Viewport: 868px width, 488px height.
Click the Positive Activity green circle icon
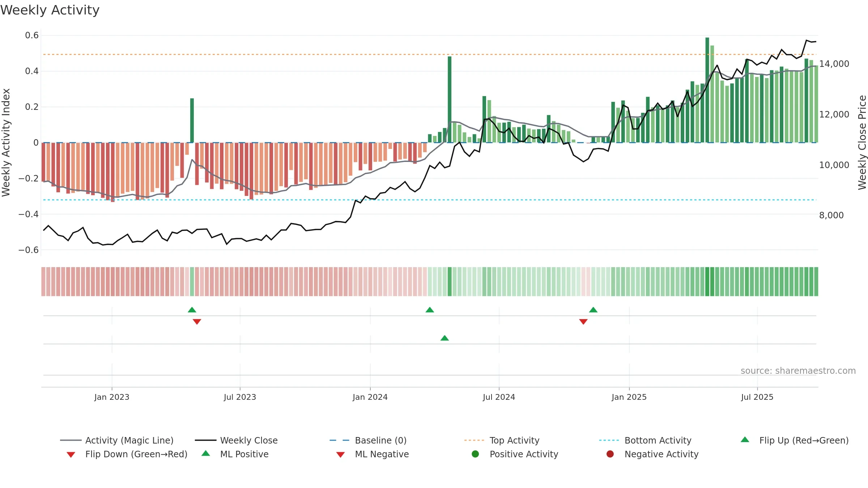(x=475, y=454)
